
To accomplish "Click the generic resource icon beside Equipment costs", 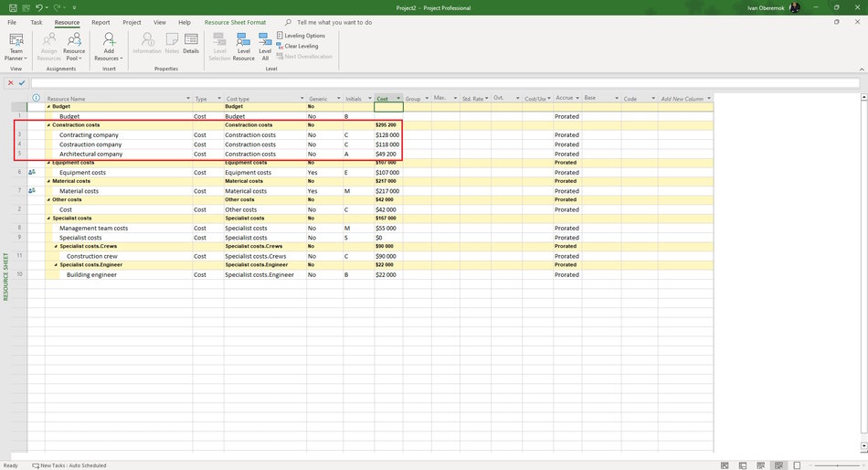I will coord(32,172).
